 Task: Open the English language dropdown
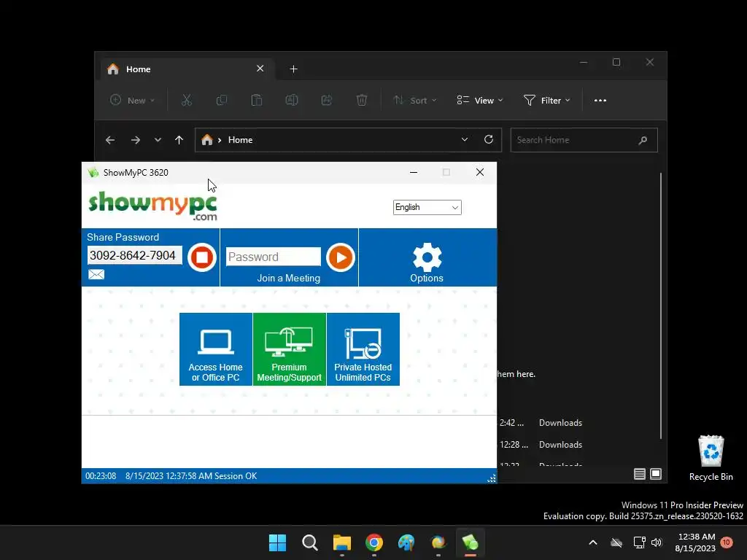pos(427,207)
